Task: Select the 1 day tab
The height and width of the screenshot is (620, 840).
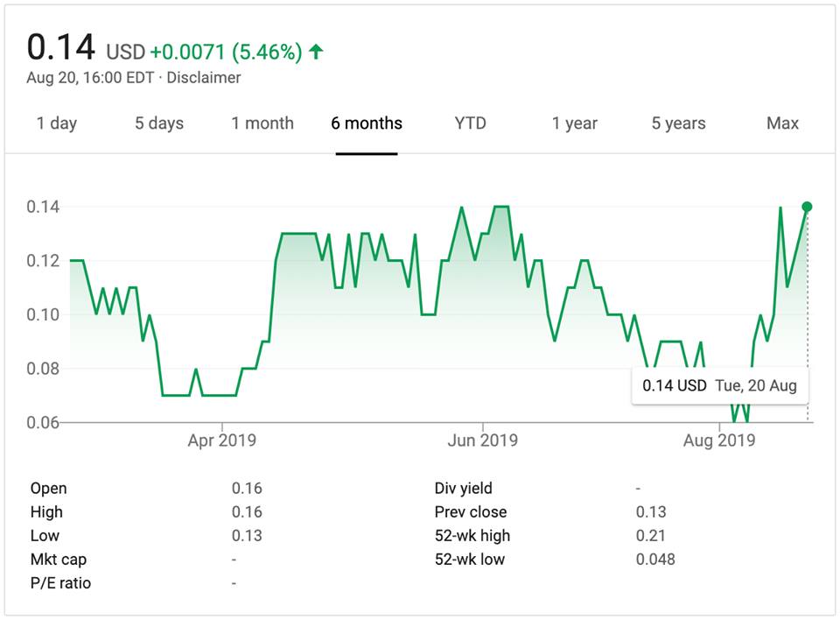Action: tap(57, 123)
